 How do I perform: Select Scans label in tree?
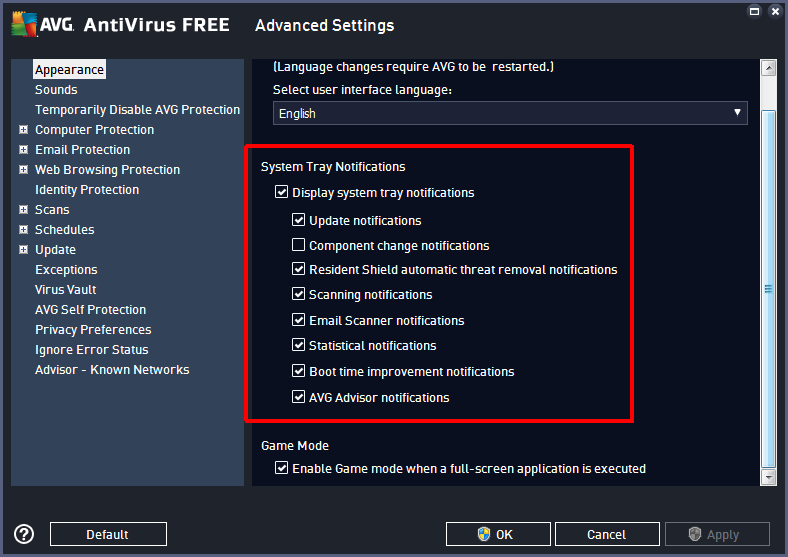click(x=52, y=210)
